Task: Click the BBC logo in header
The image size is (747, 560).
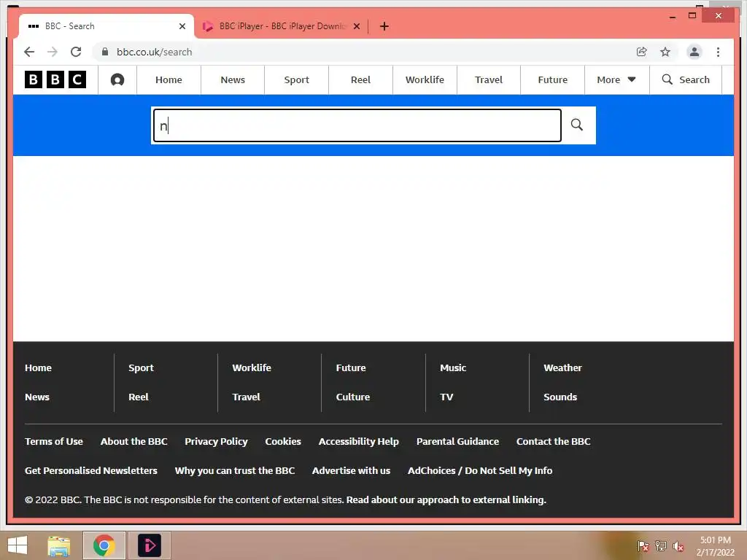Action: click(x=55, y=79)
